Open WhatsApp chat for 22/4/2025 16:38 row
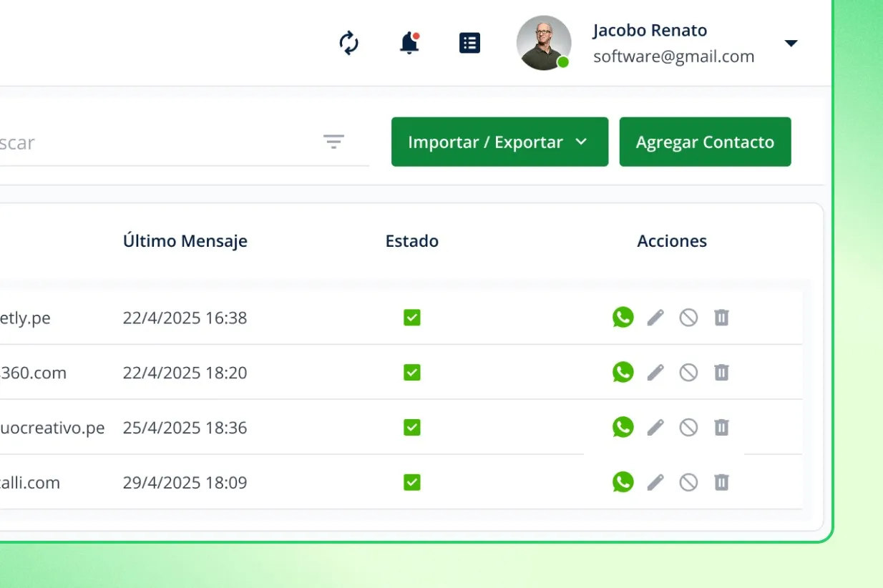The width and height of the screenshot is (883, 588). coord(623,317)
